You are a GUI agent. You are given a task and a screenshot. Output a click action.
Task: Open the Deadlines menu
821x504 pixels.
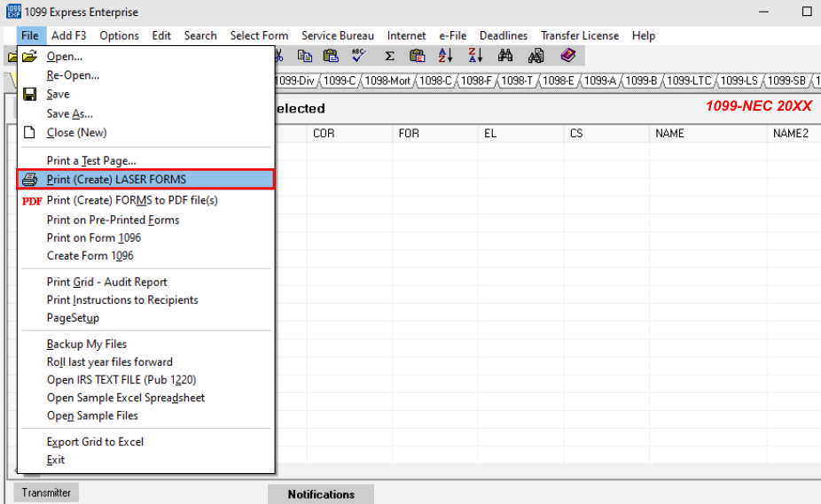[504, 35]
